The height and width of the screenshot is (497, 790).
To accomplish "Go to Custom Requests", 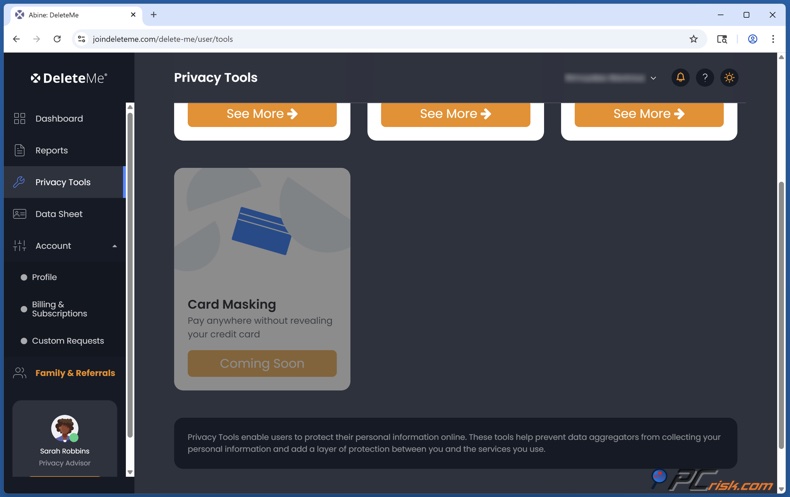I will tap(67, 341).
